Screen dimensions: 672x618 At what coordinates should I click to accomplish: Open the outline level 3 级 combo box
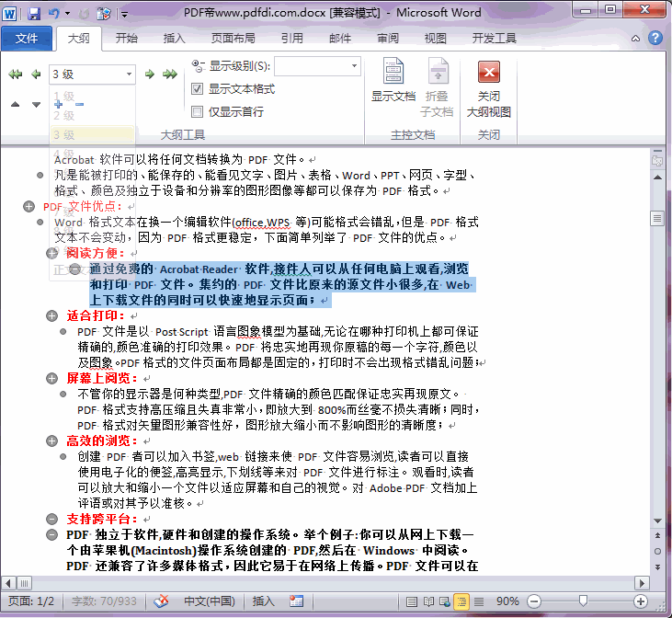point(92,74)
